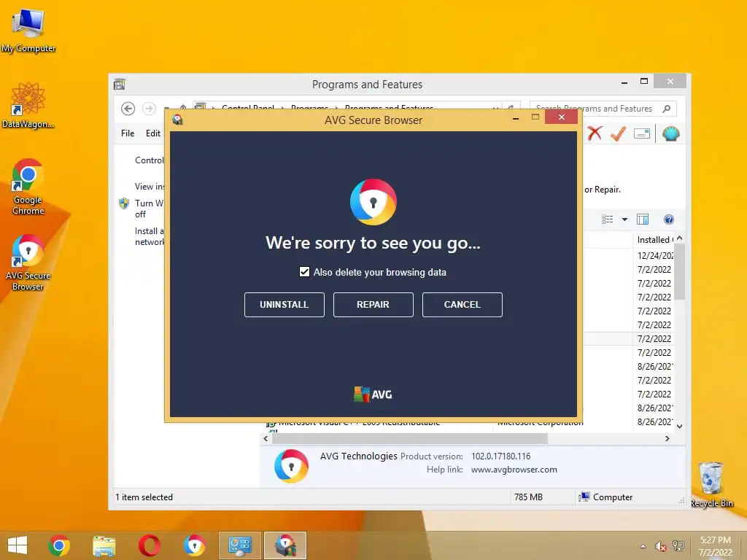The width and height of the screenshot is (747, 560).
Task: Open the view options dropdown arrow
Action: coord(624,219)
